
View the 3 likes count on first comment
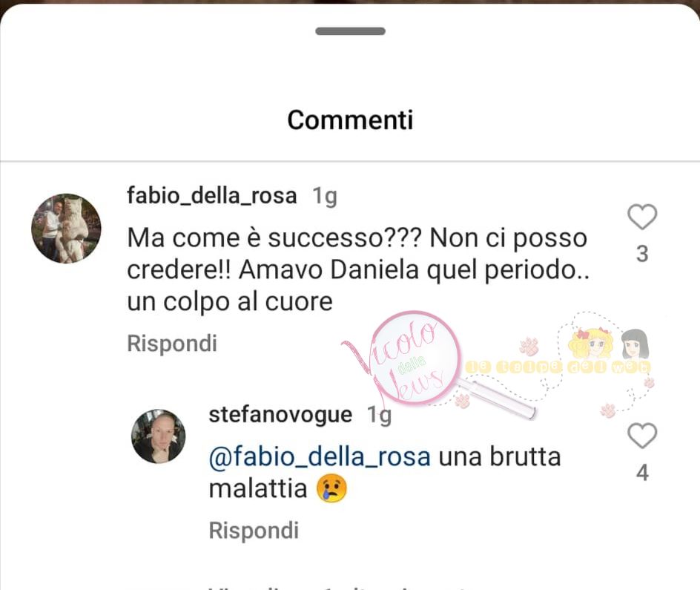(x=642, y=254)
